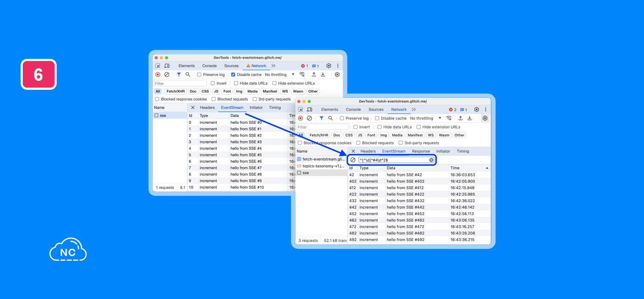Screen dimensions: 644x299
Task: Toggle device toolbar icon in front DevTools window
Action: pyautogui.click(x=310, y=110)
